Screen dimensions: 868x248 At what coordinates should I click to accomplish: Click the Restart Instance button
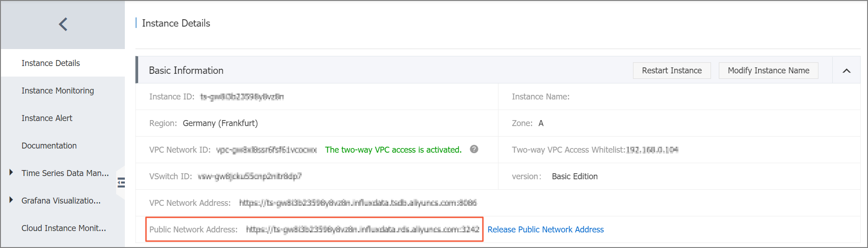[x=672, y=71]
